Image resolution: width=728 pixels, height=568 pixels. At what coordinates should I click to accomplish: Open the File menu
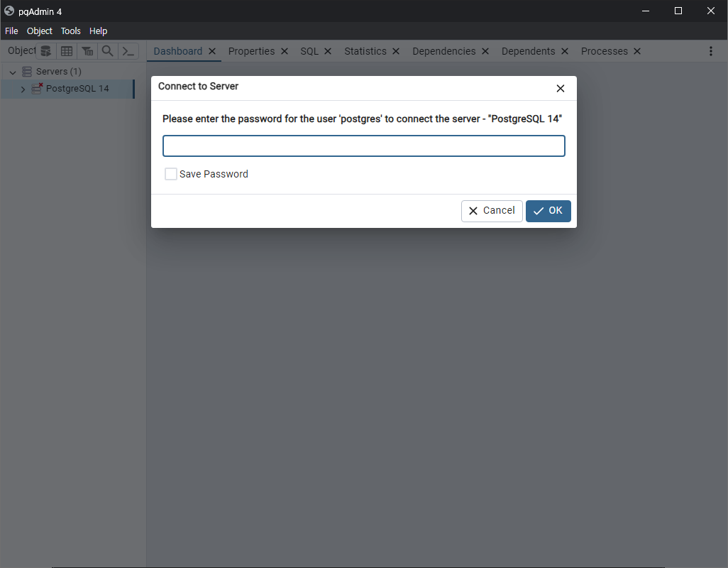click(11, 31)
